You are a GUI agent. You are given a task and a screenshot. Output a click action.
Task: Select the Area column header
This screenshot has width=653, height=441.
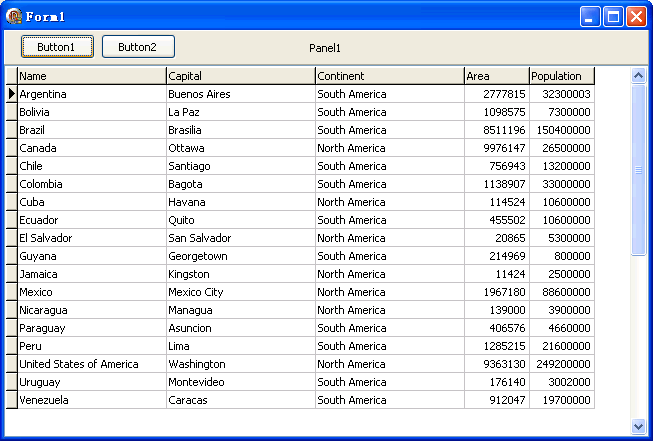point(497,76)
